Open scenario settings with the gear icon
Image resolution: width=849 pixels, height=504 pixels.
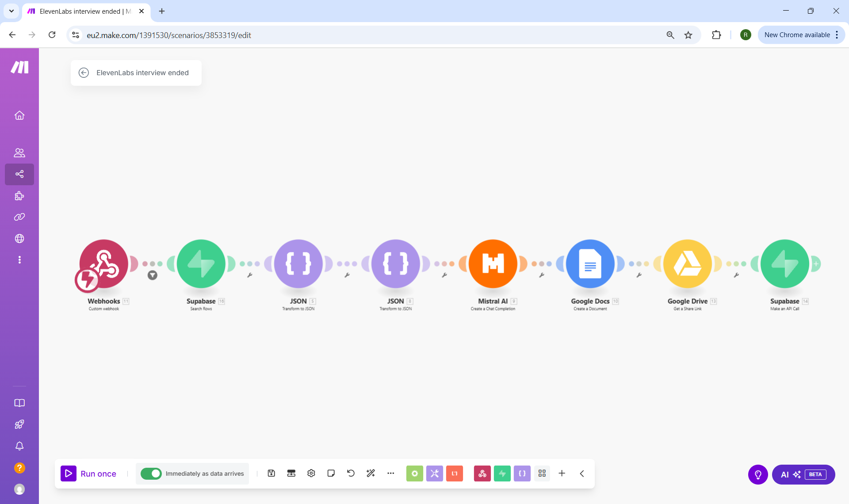coord(311,473)
